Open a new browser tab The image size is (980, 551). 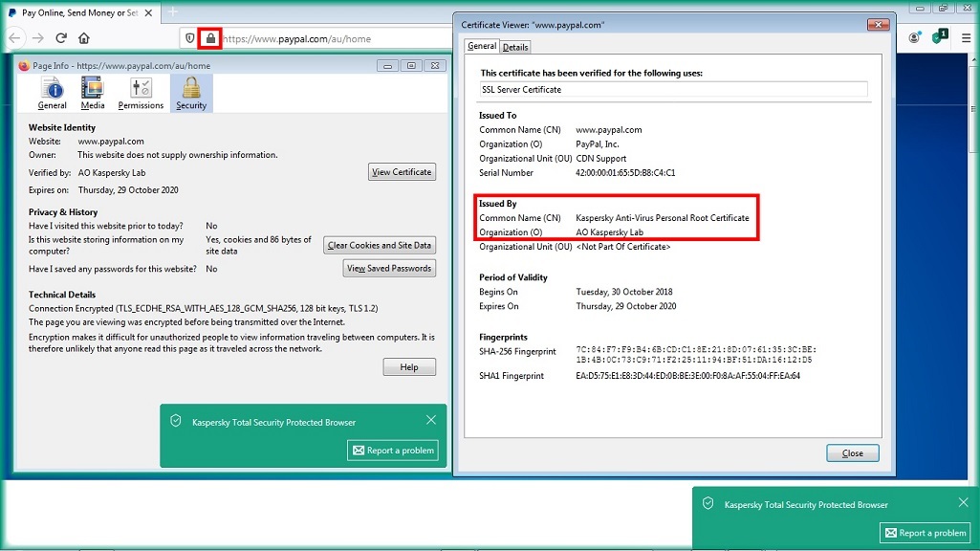[x=173, y=12]
